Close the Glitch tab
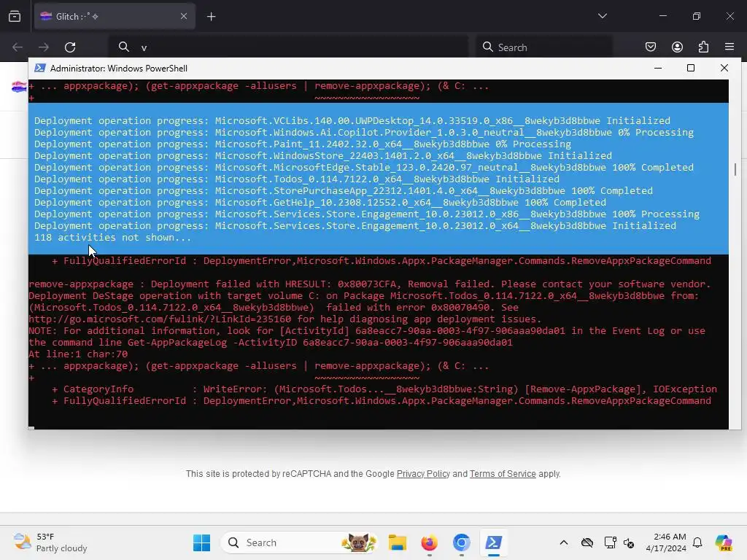 click(184, 17)
